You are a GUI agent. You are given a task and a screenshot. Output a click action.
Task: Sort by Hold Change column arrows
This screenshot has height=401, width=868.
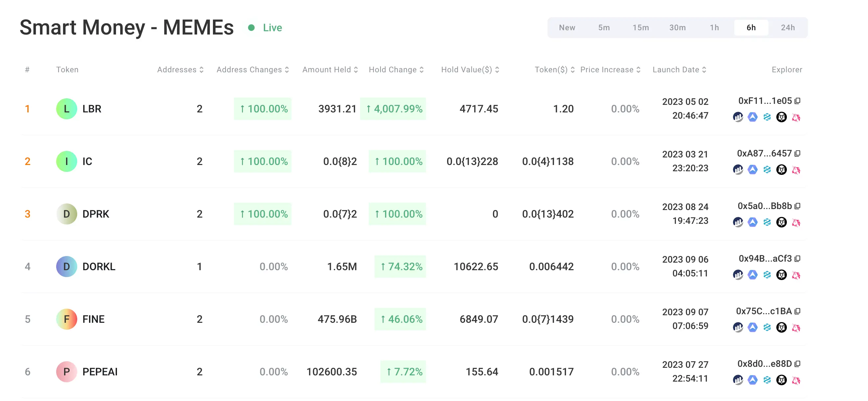[x=422, y=70]
